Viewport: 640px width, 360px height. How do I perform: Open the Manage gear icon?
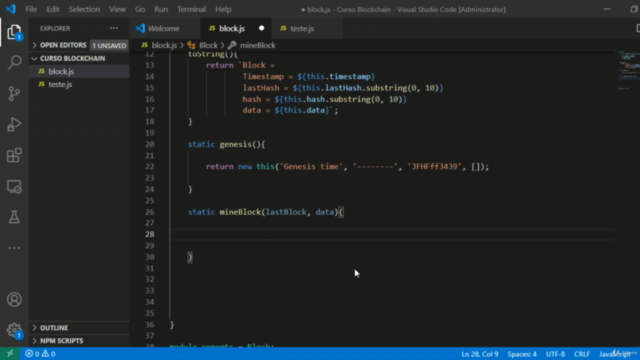14,330
